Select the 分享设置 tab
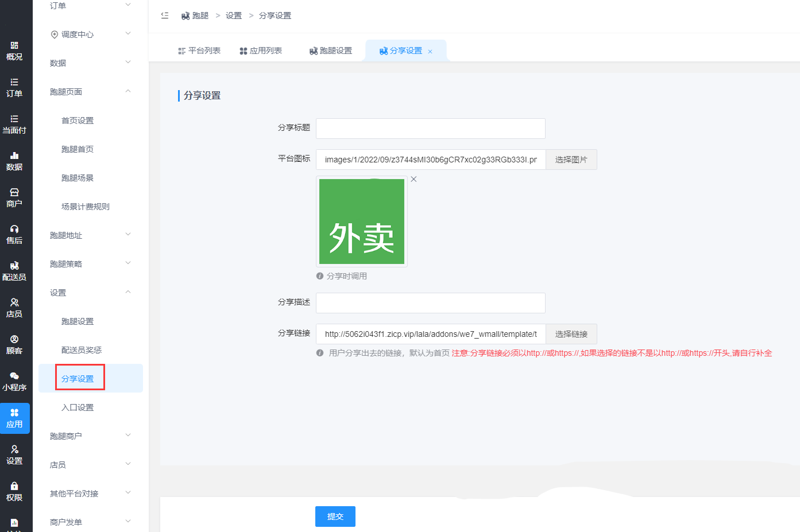Image resolution: width=800 pixels, height=532 pixels. coord(405,51)
